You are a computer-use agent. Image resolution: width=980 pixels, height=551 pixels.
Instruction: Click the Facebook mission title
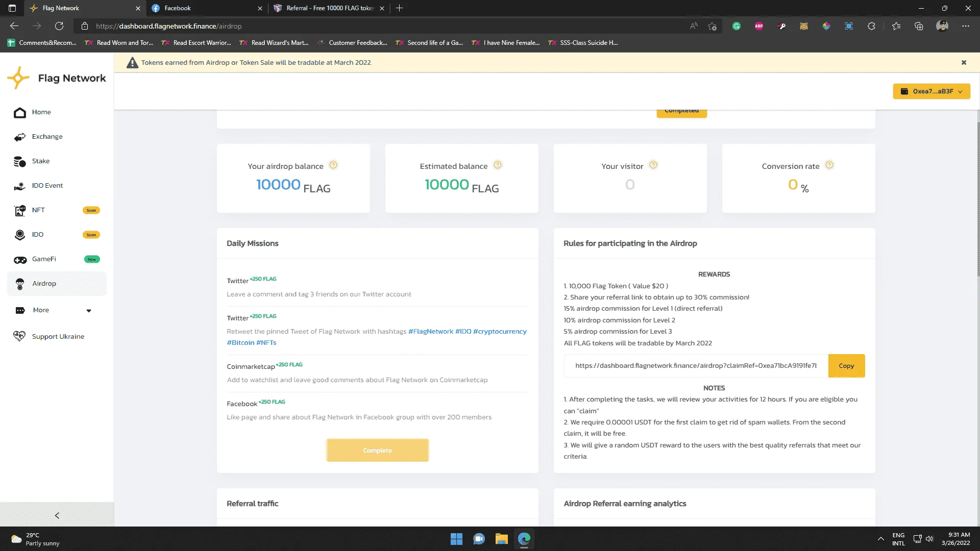(x=242, y=404)
